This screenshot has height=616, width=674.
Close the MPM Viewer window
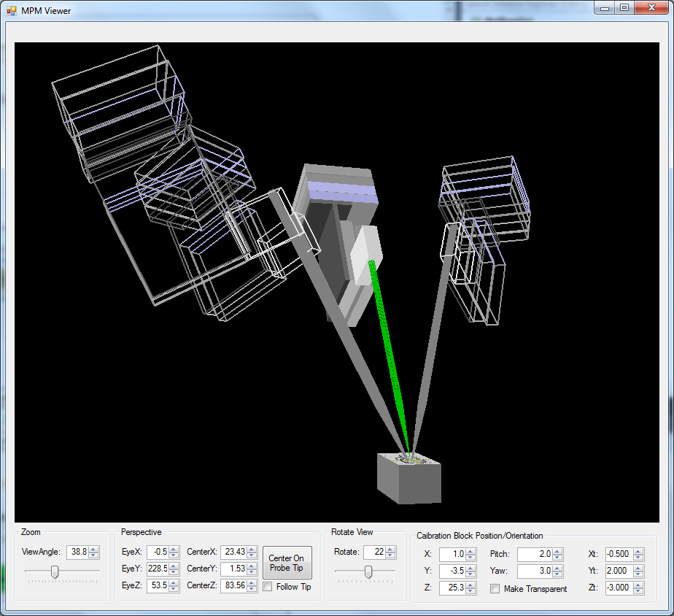coord(651,8)
